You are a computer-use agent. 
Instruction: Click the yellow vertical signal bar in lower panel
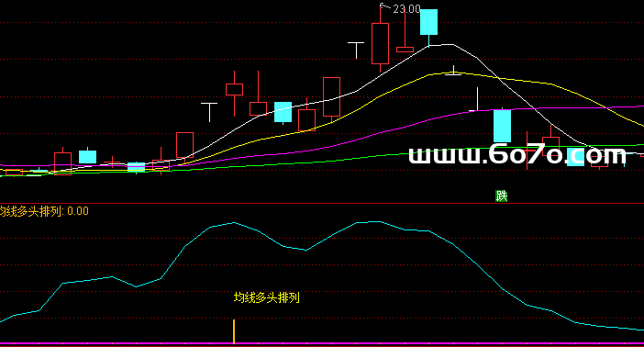point(234,331)
